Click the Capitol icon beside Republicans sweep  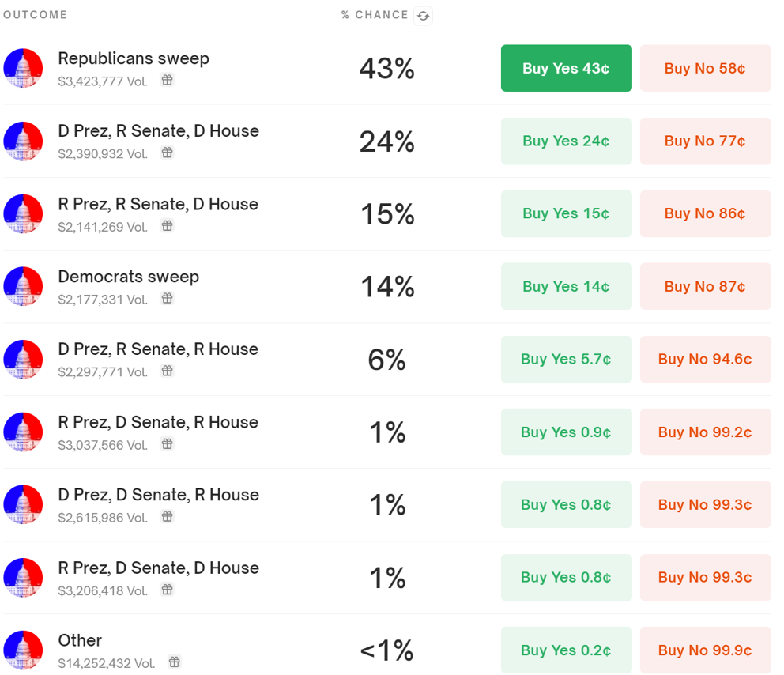23,68
